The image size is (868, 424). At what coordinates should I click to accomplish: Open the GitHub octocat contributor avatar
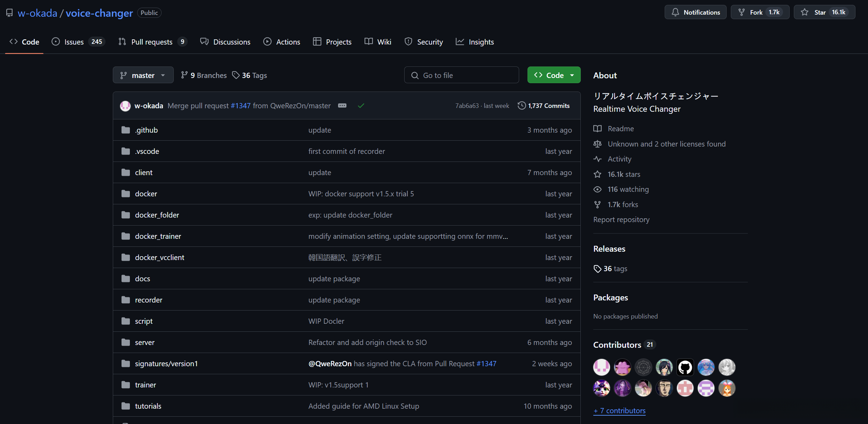click(685, 367)
